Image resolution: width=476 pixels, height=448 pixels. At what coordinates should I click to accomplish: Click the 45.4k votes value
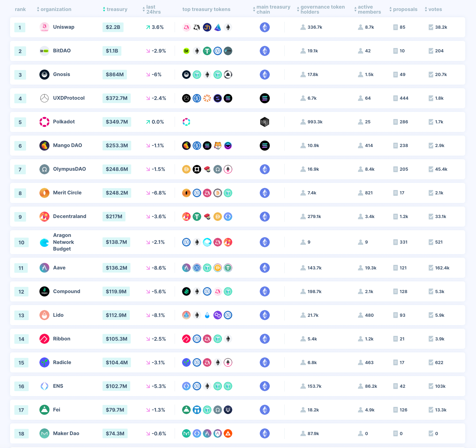(x=441, y=169)
